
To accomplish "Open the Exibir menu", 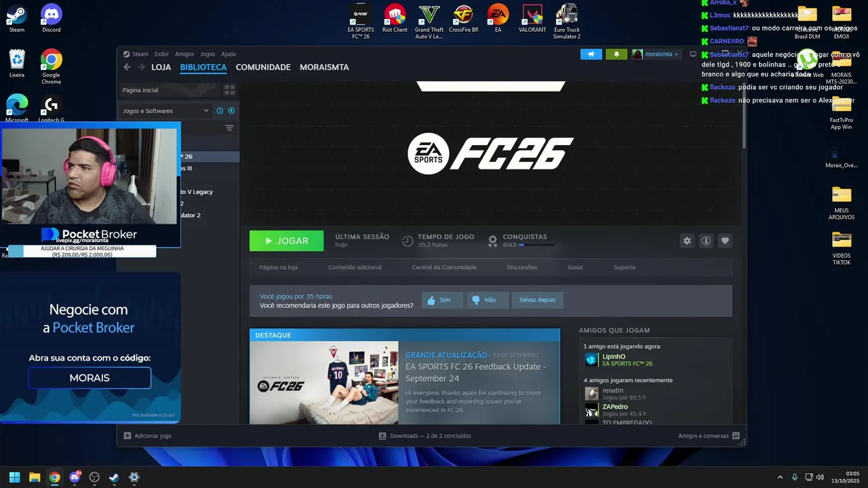I will (161, 54).
